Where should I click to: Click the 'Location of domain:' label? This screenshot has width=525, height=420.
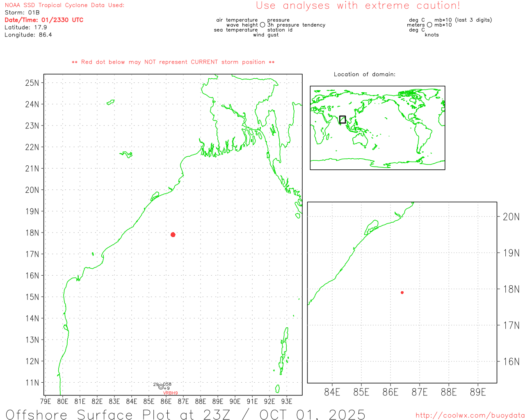pyautogui.click(x=364, y=74)
